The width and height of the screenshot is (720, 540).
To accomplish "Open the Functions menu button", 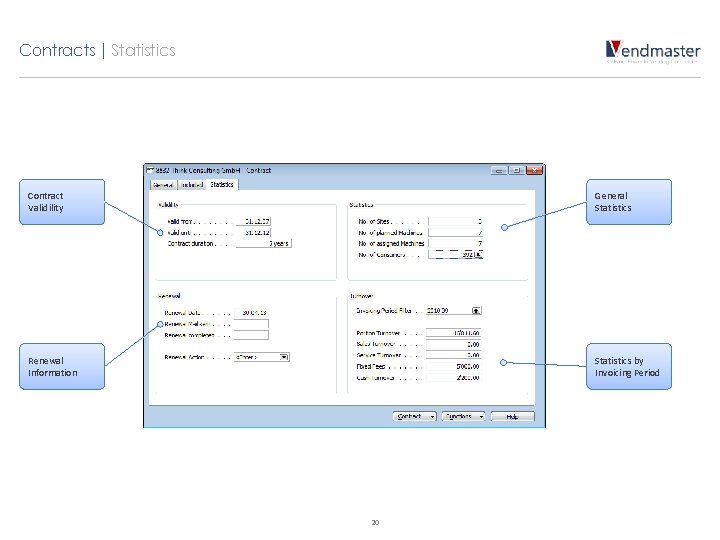I will (x=463, y=416).
